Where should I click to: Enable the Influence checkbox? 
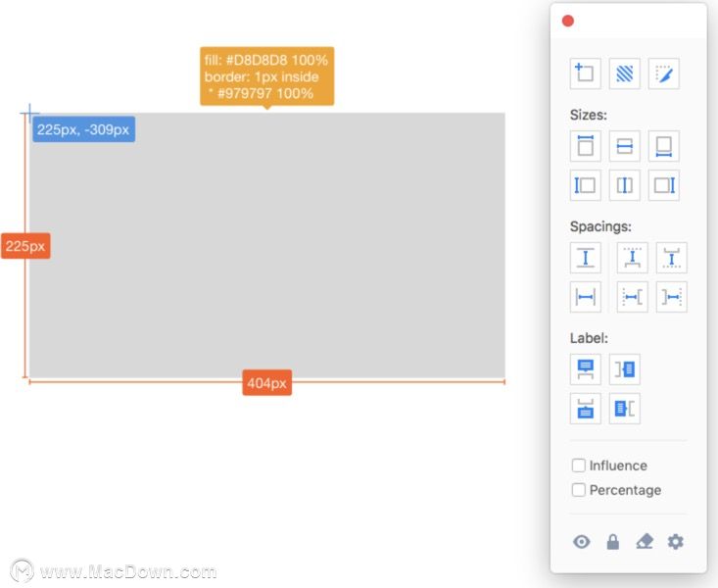(x=578, y=465)
